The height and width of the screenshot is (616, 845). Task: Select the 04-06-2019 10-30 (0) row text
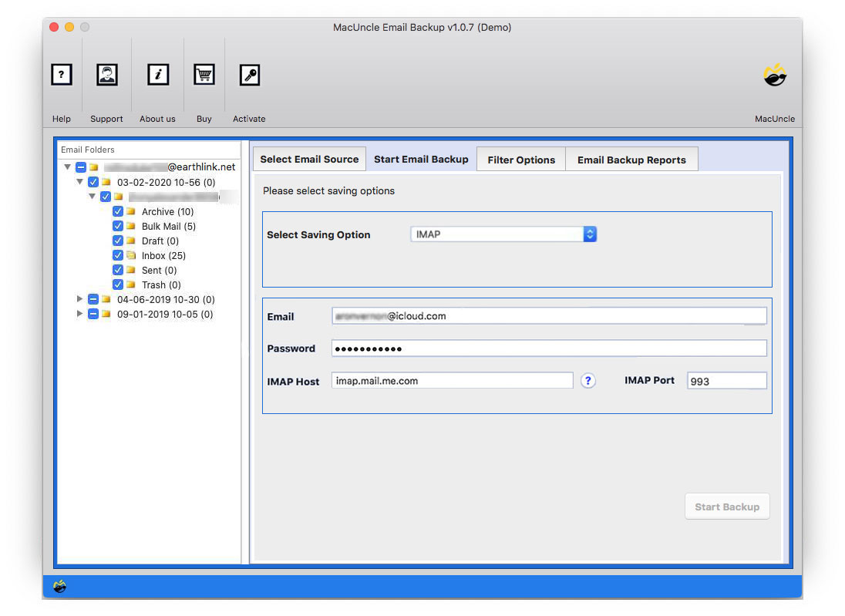click(166, 300)
